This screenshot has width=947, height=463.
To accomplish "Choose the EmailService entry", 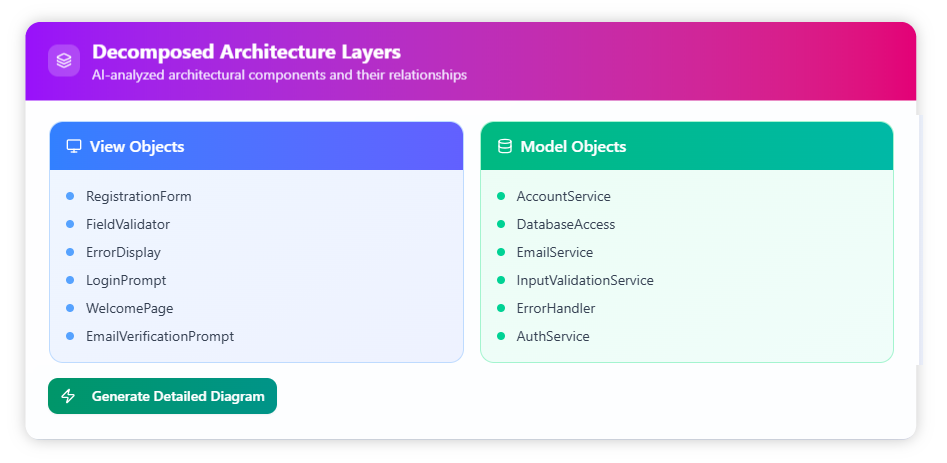I will tap(554, 252).
